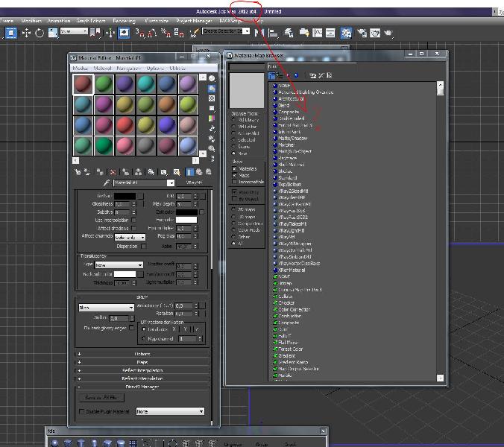Click the Back-side color white swatch
Viewport: 504px width, 447px height.
click(125, 274)
